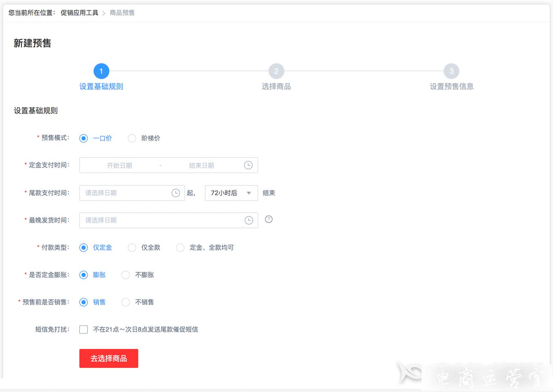Image resolution: width=553 pixels, height=392 pixels.
Task: Click clock icon in 定金支付时间 field
Action: (248, 165)
